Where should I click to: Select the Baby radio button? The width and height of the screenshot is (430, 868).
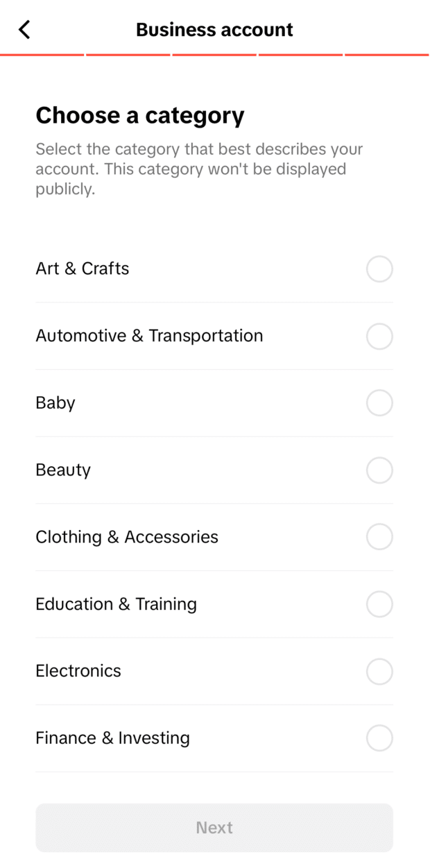click(379, 403)
